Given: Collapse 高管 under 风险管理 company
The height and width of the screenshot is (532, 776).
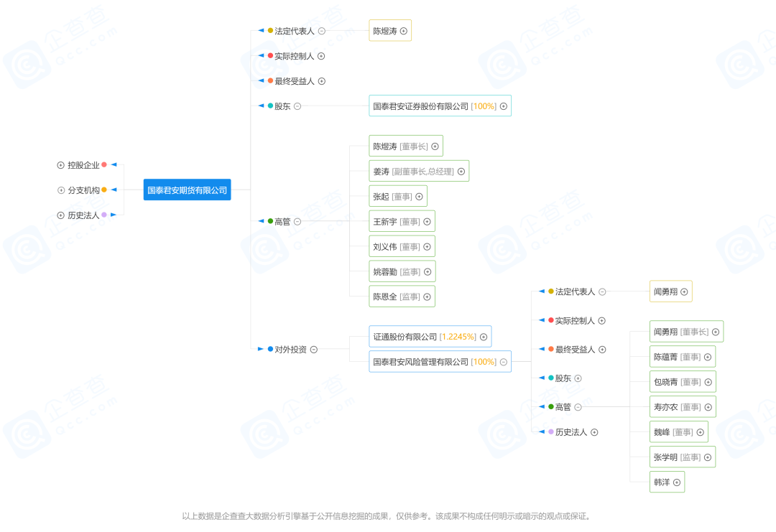Looking at the screenshot, I should (x=578, y=407).
